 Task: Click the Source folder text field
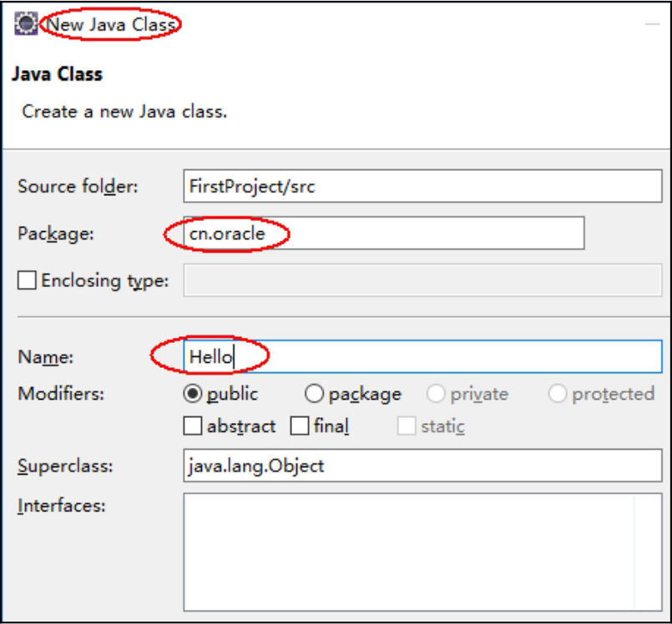(422, 186)
